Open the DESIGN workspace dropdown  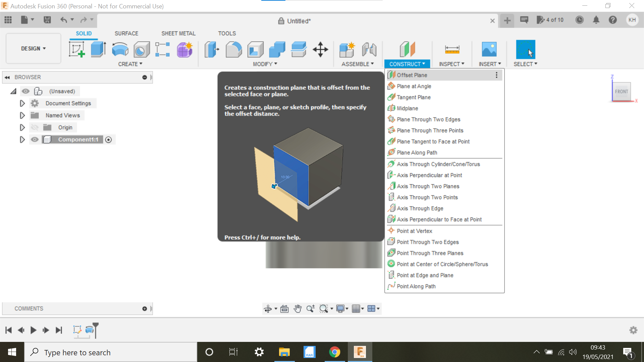click(x=33, y=48)
